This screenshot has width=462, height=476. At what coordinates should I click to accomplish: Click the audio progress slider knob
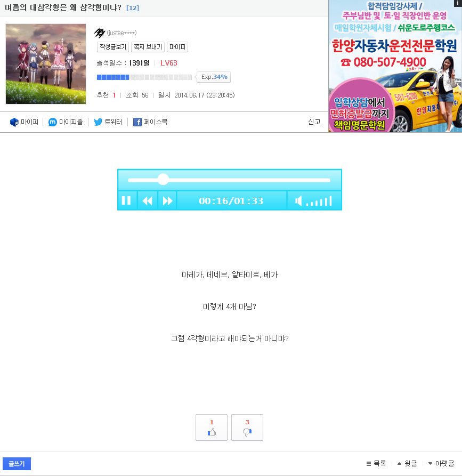[x=163, y=180]
